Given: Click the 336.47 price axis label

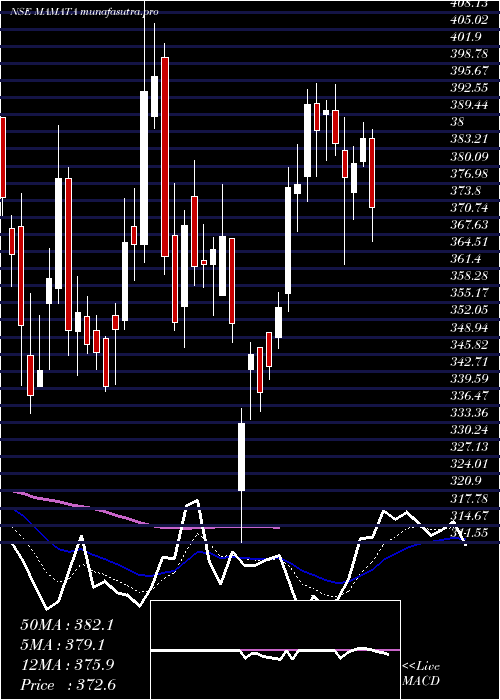Looking at the screenshot, I should (469, 396).
